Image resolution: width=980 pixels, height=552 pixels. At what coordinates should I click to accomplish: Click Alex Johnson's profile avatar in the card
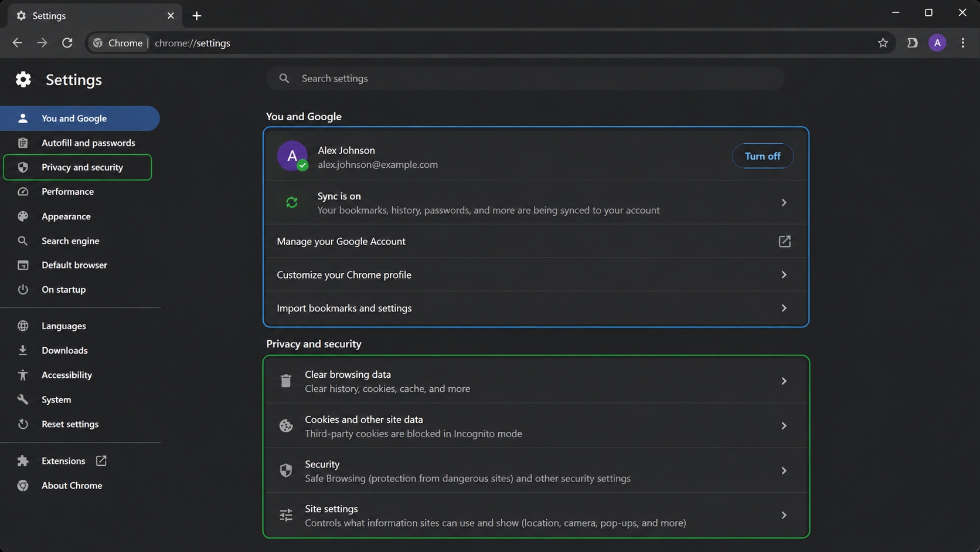[292, 156]
